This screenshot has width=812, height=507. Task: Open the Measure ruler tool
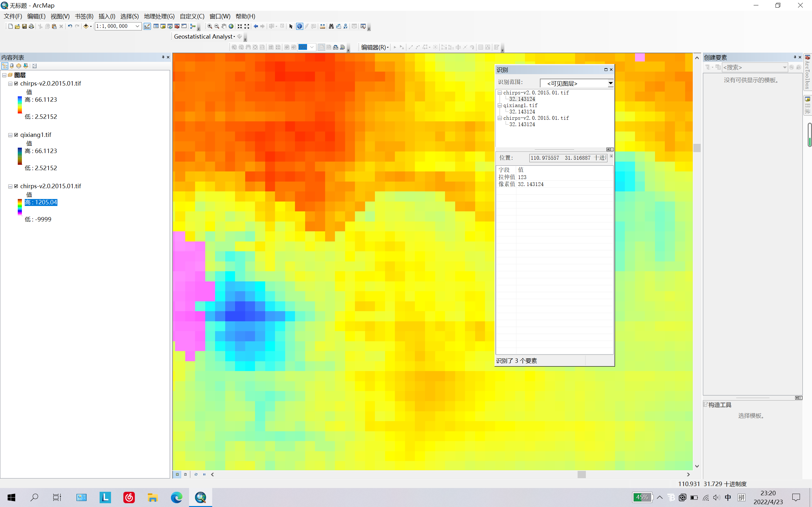[x=323, y=26]
